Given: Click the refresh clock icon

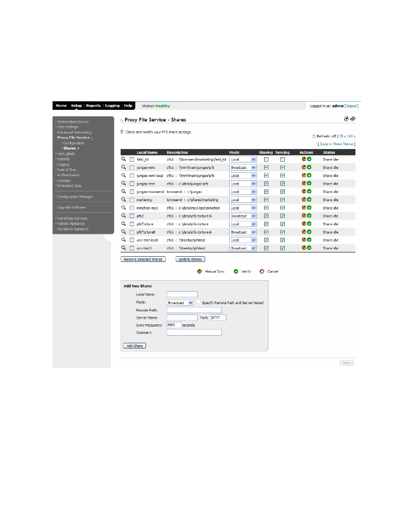Looking at the screenshot, I should tap(314, 136).
